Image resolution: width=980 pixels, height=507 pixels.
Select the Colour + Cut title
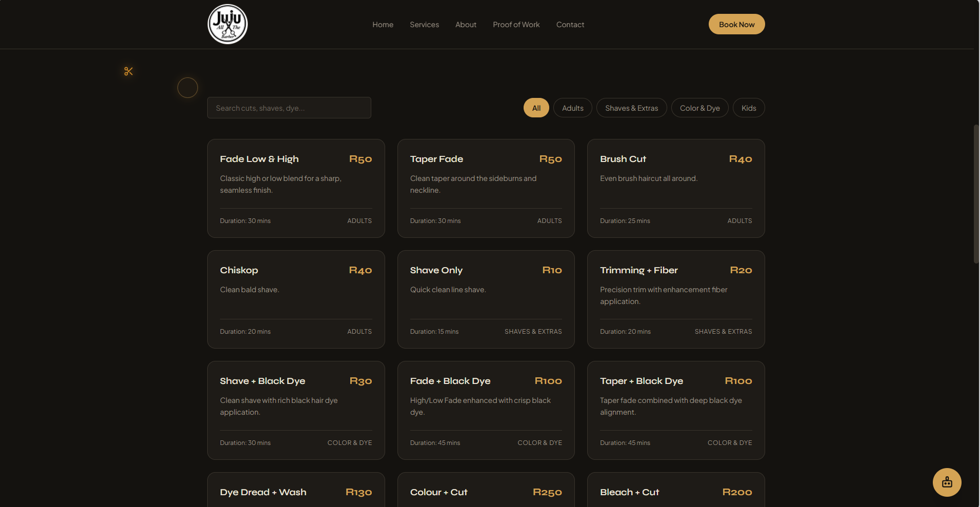[x=439, y=492]
